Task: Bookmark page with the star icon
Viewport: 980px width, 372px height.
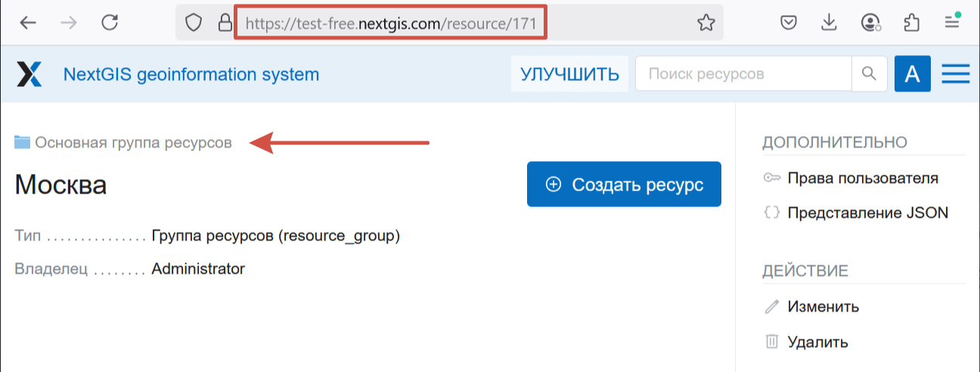Action: 706,23
